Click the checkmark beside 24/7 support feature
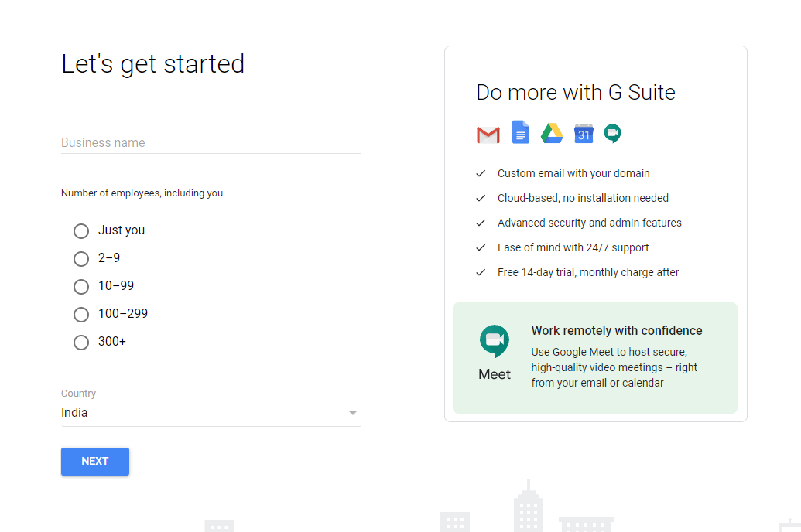Viewport: 801px width, 532px height. tap(481, 247)
